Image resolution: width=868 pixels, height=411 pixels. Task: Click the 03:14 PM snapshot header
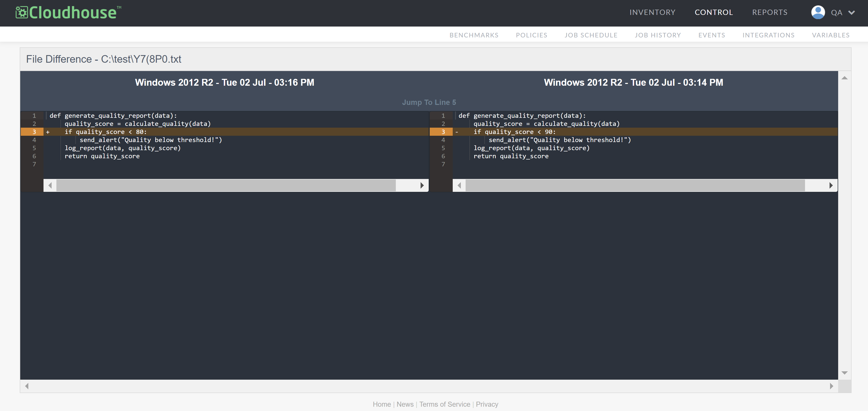[634, 83]
